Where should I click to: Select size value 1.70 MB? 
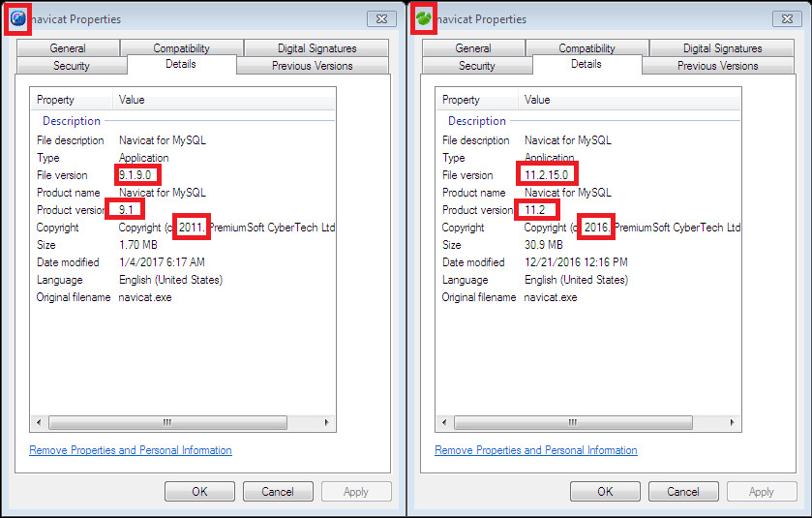tap(138, 245)
